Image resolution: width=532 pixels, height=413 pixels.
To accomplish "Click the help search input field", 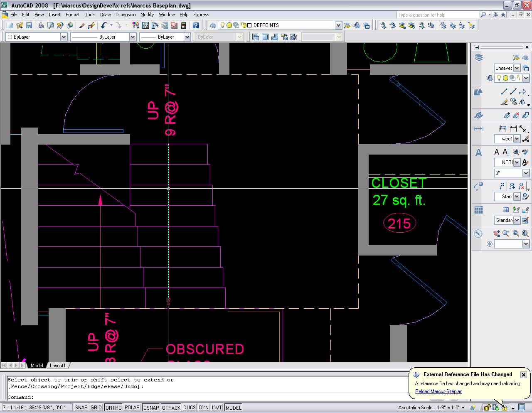I will pos(437,15).
